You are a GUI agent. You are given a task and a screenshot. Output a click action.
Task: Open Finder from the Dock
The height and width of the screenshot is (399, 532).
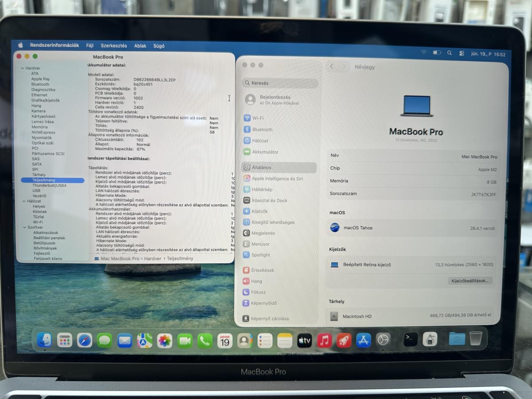coord(44,340)
